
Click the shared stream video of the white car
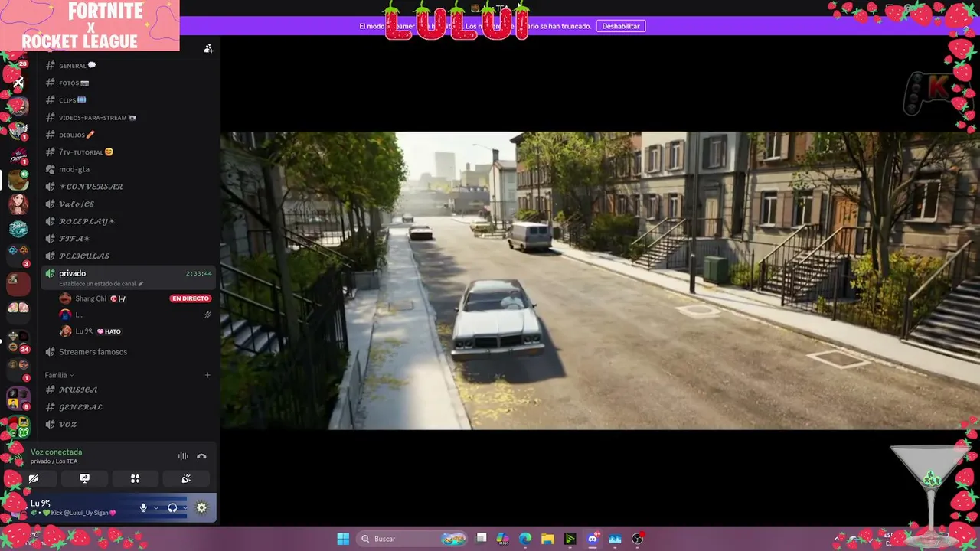tap(600, 280)
